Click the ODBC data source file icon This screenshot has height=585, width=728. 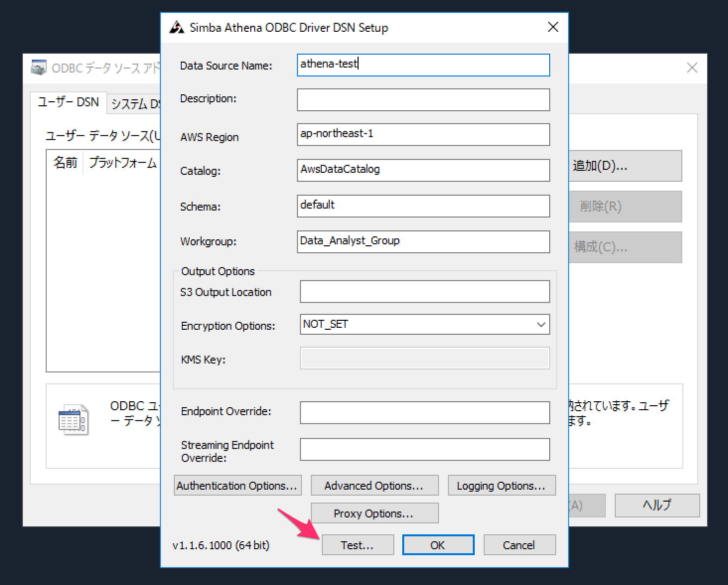tap(73, 420)
